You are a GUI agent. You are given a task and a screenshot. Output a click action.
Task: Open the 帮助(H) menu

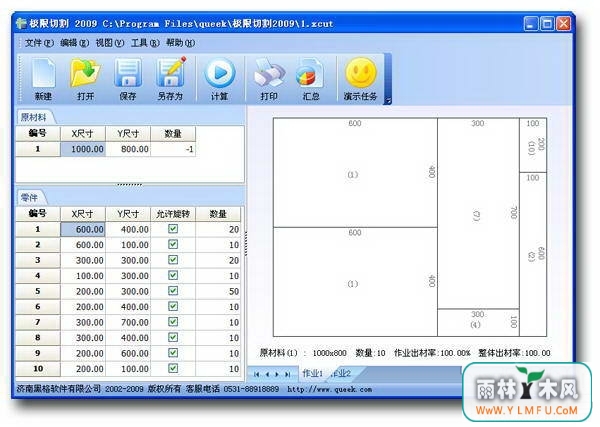pos(181,43)
